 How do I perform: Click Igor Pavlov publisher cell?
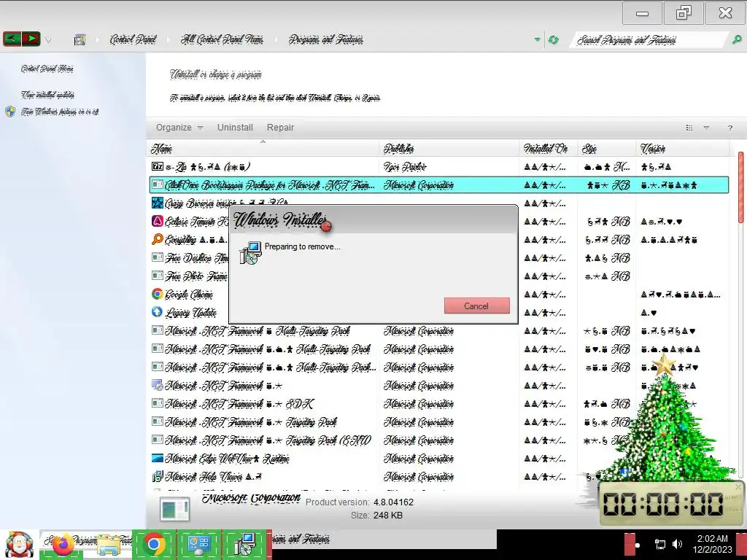click(x=405, y=167)
